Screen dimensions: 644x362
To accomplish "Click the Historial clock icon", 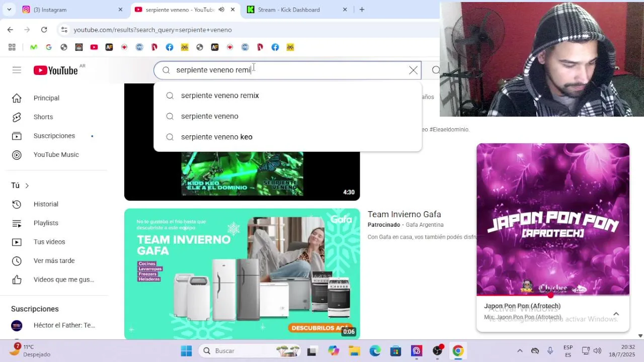I will point(17,204).
